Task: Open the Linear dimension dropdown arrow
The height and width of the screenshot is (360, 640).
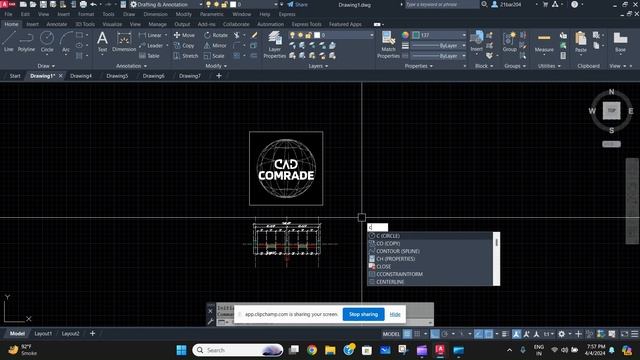Action: (166, 36)
